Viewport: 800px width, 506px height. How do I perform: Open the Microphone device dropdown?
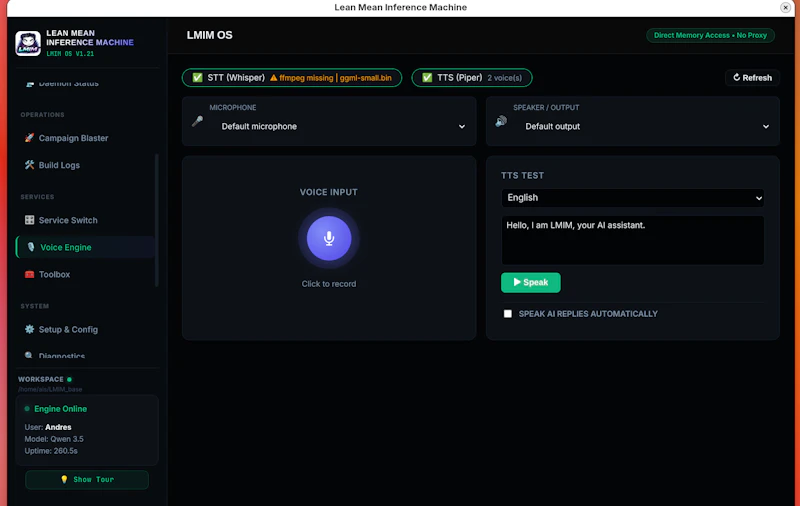(x=343, y=126)
